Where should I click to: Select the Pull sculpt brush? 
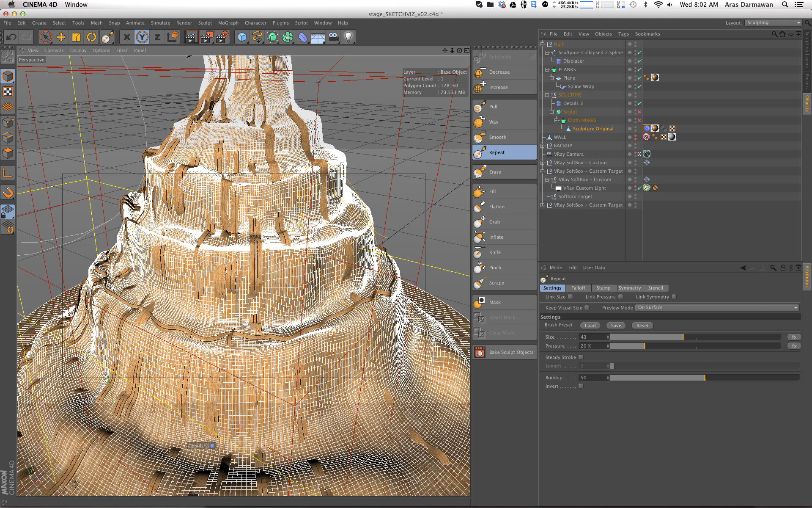click(x=504, y=107)
